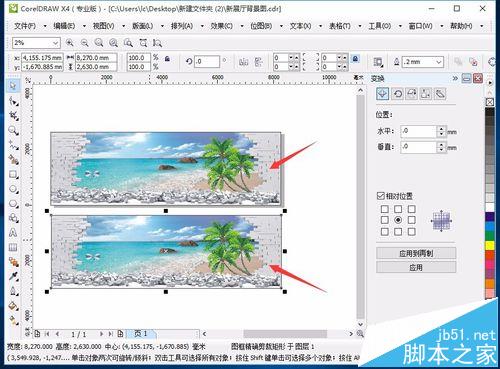Select the Text tool (letter A)
The image size is (500, 369).
point(13,233)
